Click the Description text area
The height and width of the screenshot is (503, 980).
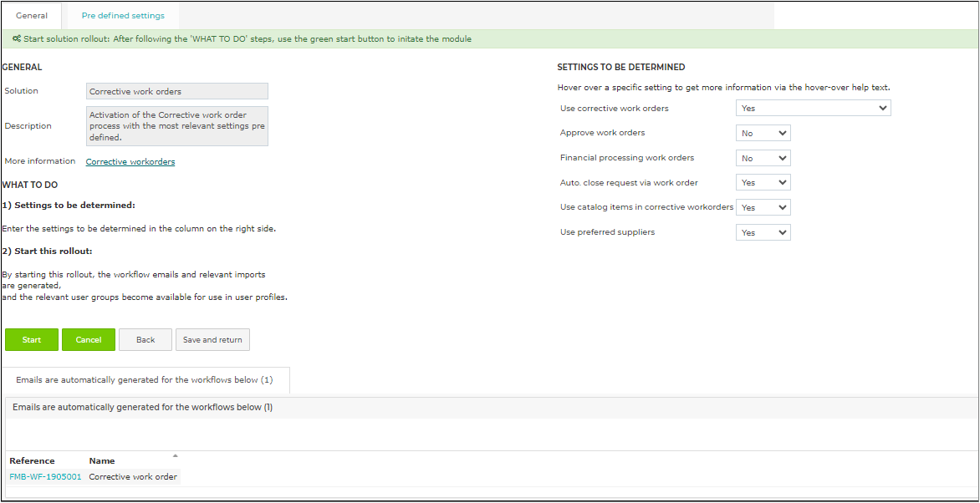coord(177,126)
